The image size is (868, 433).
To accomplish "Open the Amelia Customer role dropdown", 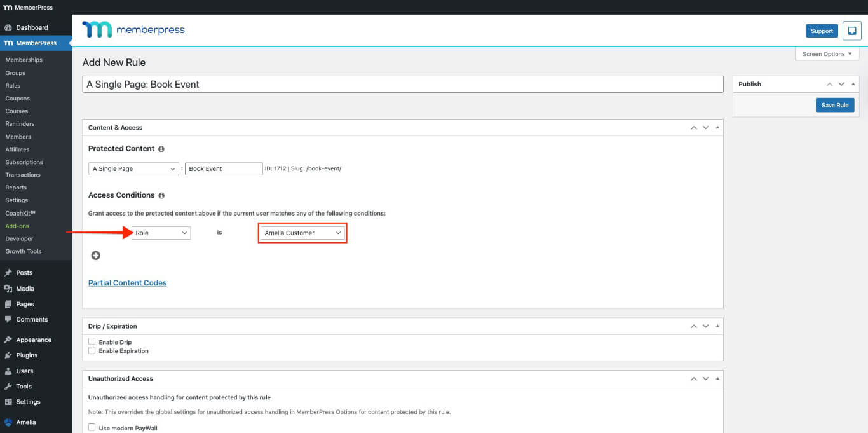I will click(x=302, y=233).
